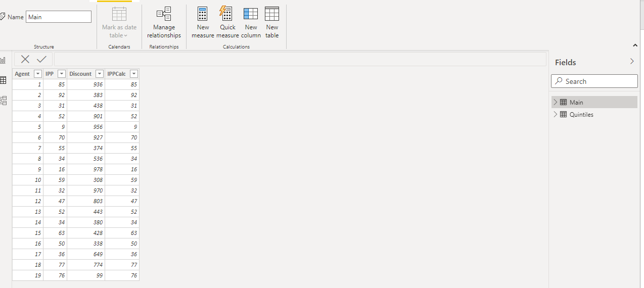Open the IPP column filter dropdown

click(x=61, y=74)
